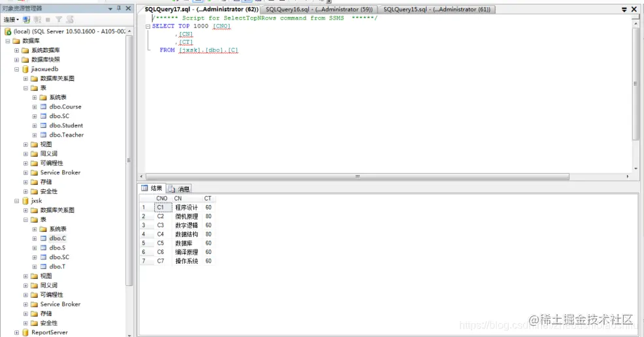644x337 pixels.
Task: Click cell 操作系统 in results
Action: (x=186, y=261)
